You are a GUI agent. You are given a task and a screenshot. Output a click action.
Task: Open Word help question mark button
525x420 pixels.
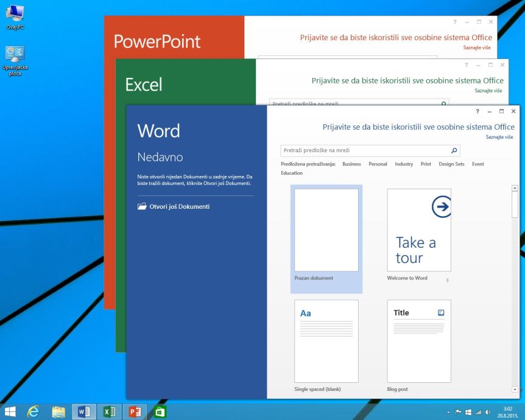click(477, 111)
